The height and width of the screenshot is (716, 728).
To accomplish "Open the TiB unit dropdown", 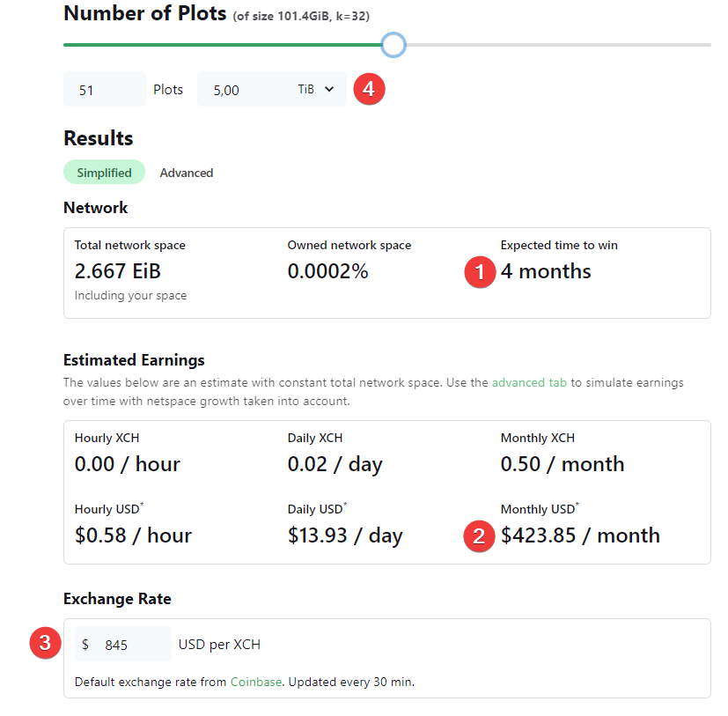I will pos(316,90).
